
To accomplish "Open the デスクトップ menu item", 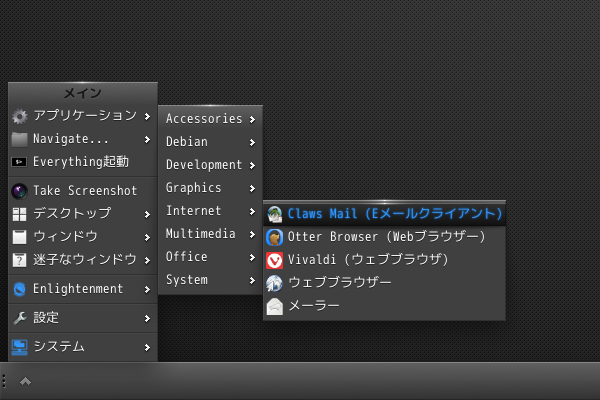I will [x=83, y=214].
